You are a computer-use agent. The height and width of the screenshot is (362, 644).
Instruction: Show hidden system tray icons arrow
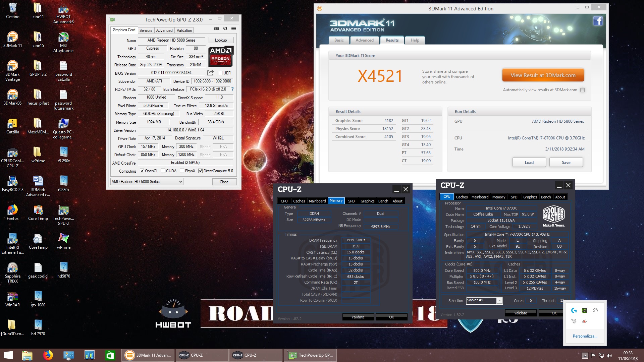click(x=585, y=355)
